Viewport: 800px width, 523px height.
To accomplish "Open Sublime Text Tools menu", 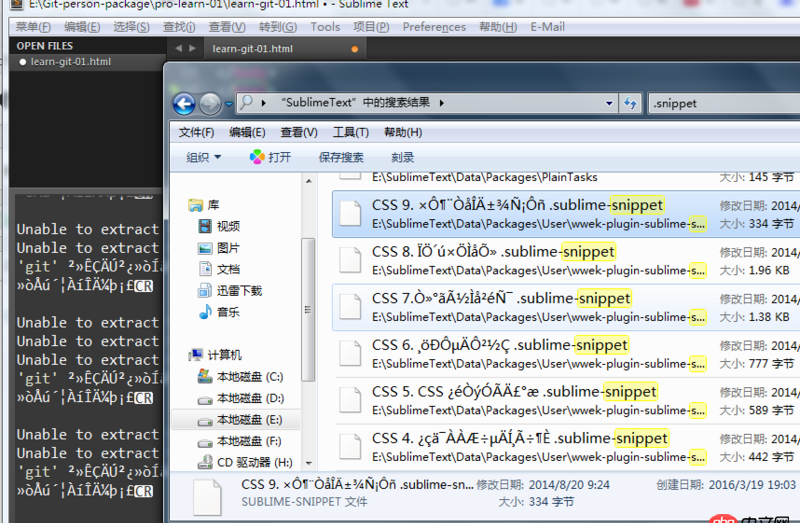I will point(325,27).
